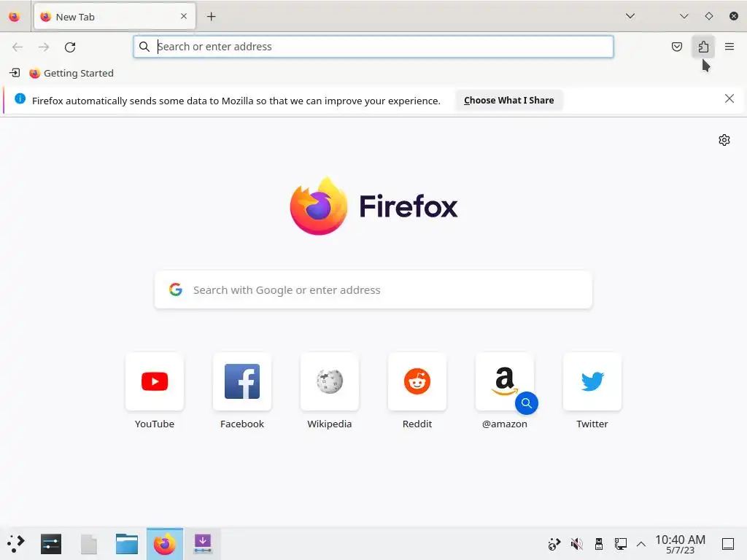Reload the current page
747x560 pixels.
click(70, 47)
